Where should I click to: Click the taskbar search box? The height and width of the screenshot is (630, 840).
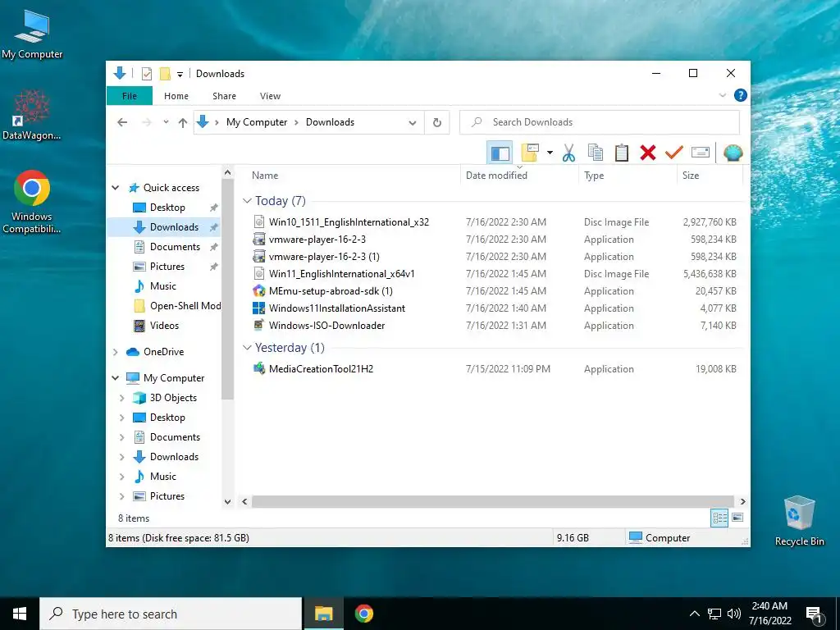click(x=171, y=614)
